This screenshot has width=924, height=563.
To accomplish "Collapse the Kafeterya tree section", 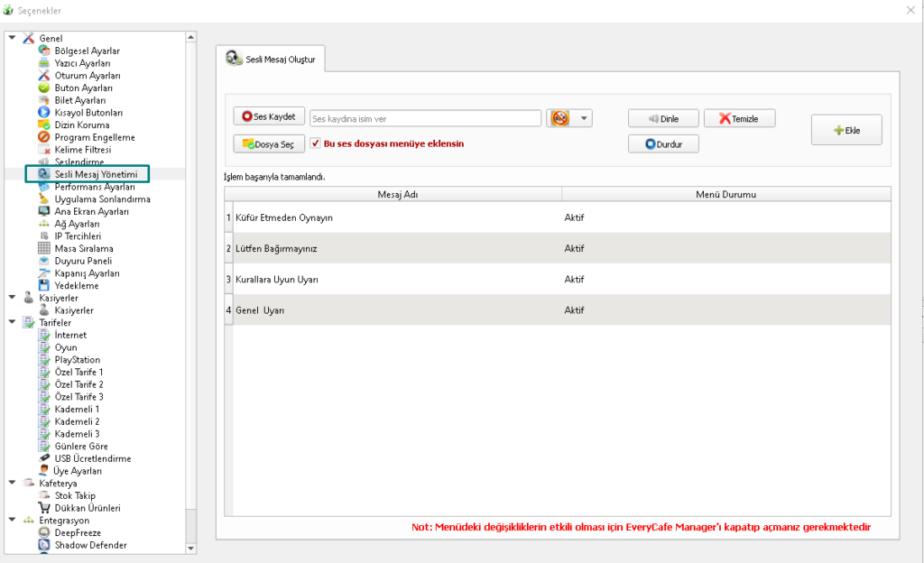I will 12,483.
